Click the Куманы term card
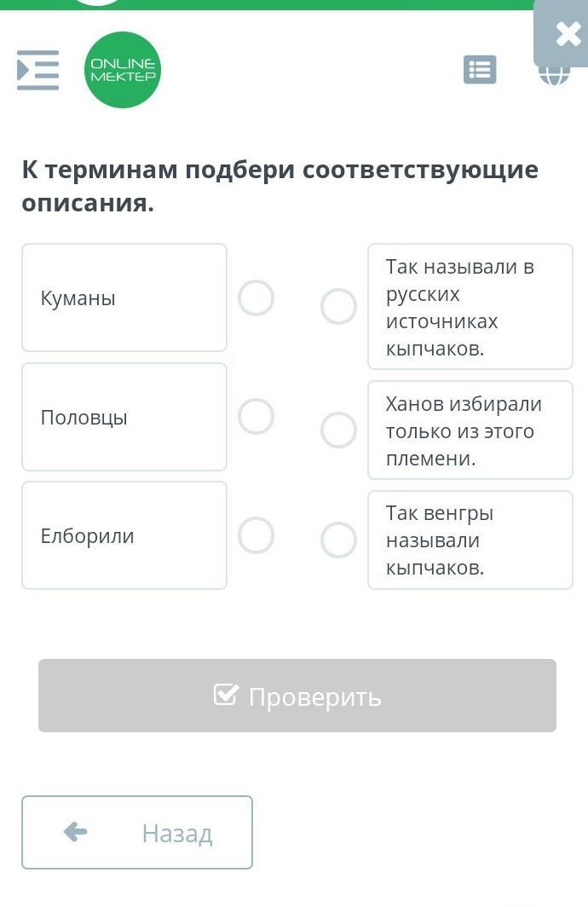588x907 pixels. click(x=124, y=298)
